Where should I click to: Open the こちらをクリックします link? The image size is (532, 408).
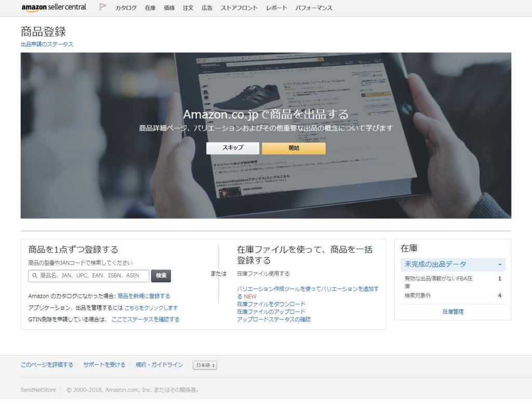(x=151, y=308)
